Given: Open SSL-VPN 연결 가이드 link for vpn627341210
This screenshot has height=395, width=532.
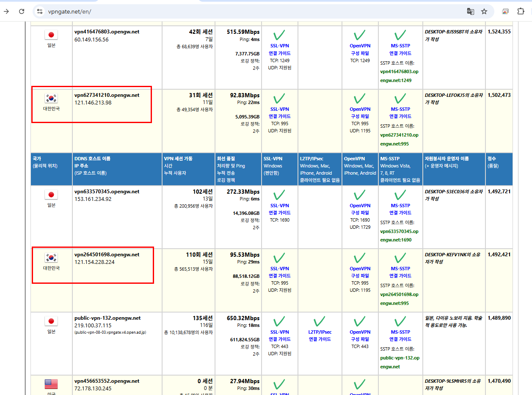Looking at the screenshot, I should [279, 112].
